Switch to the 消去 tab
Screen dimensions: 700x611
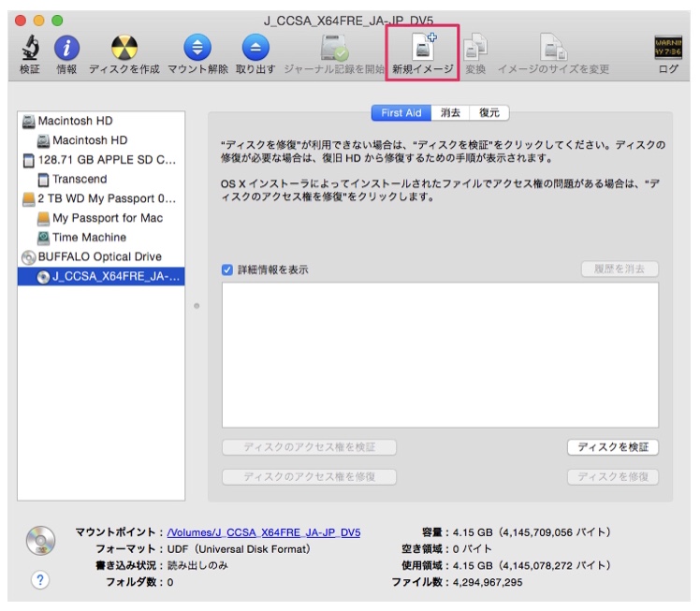450,113
